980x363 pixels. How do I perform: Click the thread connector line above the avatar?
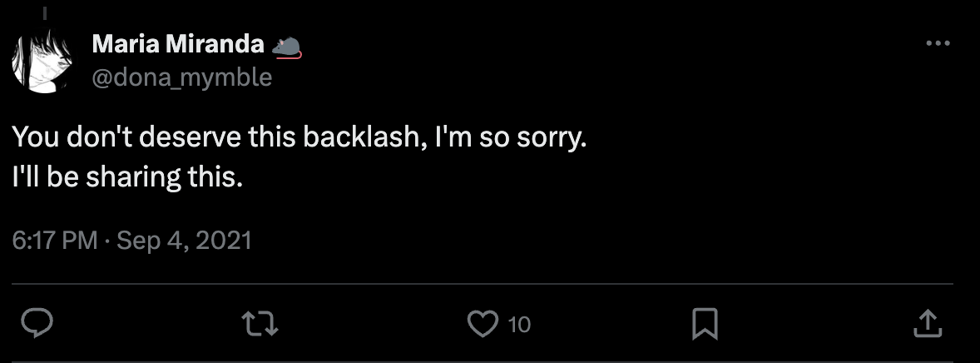pos(42,12)
